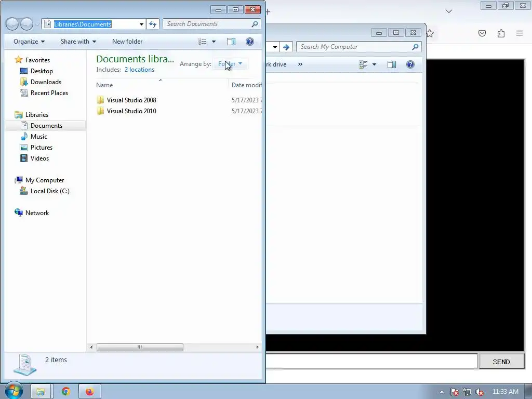
Task: Click the Windows Explorer taskbar icon
Action: (41, 392)
